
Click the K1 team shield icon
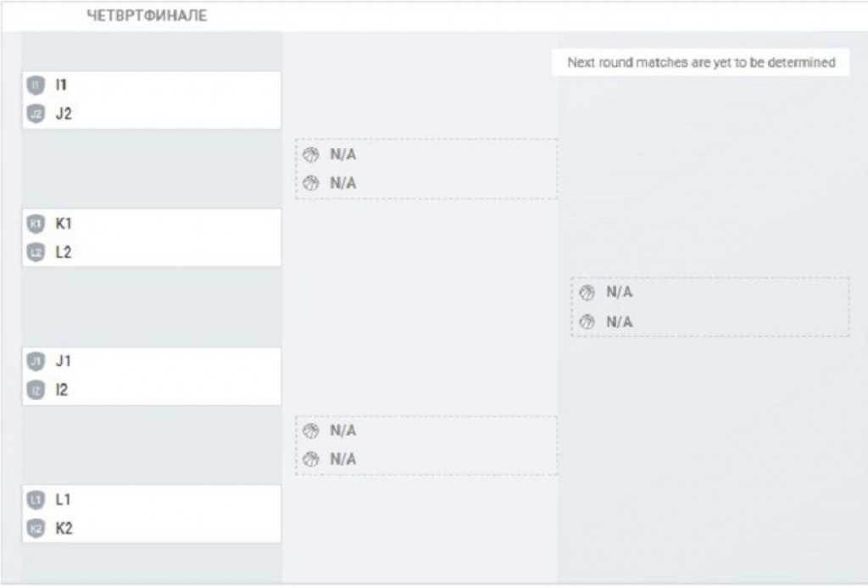coord(35,224)
